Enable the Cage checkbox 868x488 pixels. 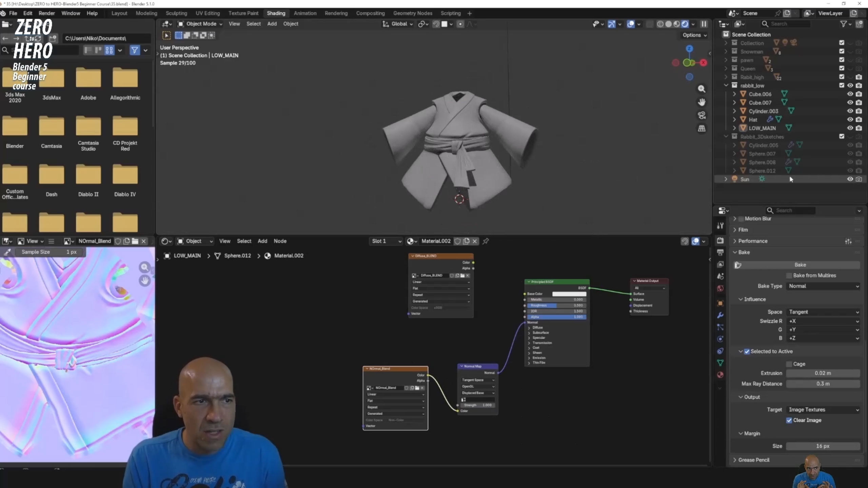[x=789, y=364]
